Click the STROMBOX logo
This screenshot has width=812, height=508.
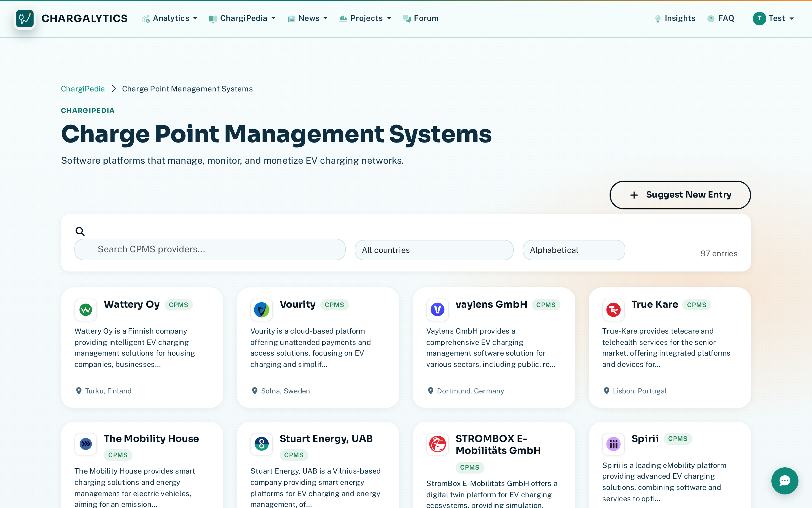pyautogui.click(x=437, y=444)
